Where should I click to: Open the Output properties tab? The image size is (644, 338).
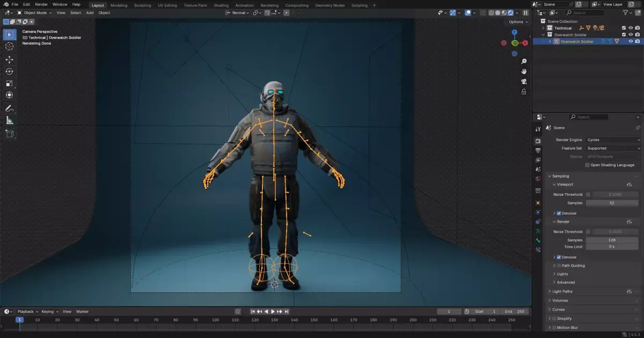coord(538,150)
